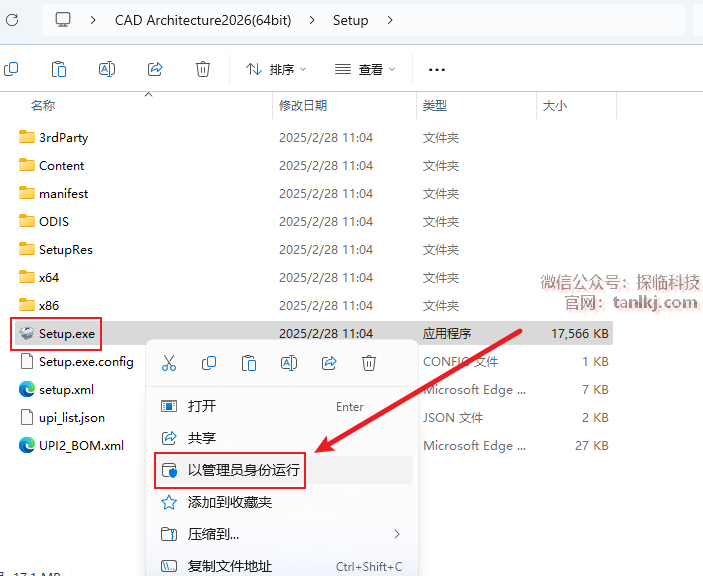Select the x64 folder
This screenshot has width=703, height=576.
(x=39, y=277)
